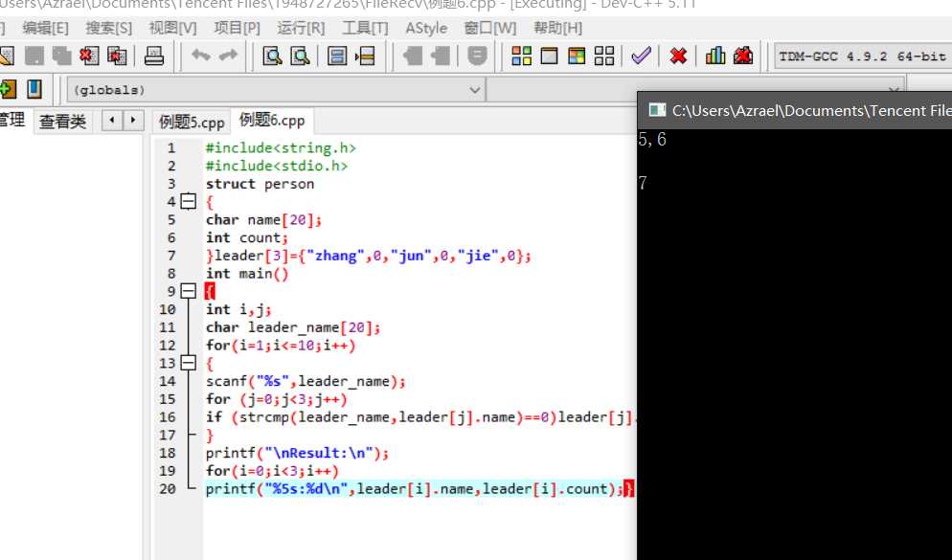The image size is (952, 560).
Task: Open the 编辑[E] menu
Action: point(46,28)
